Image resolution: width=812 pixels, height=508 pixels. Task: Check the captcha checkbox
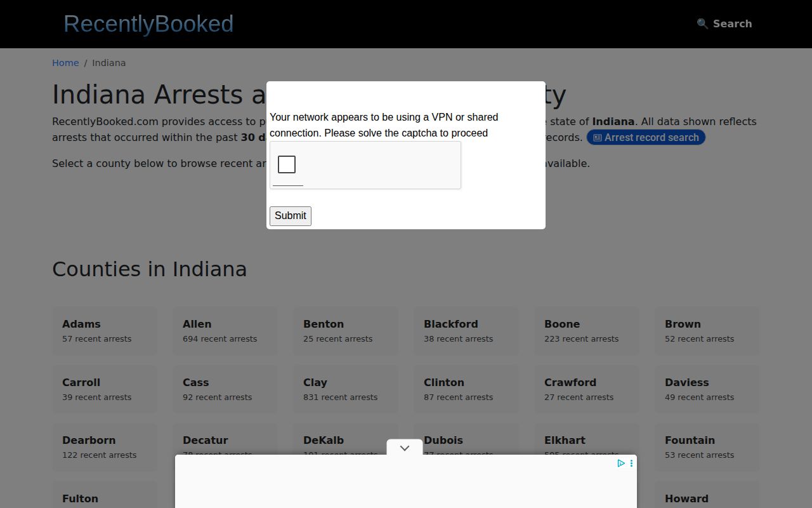coord(287,164)
